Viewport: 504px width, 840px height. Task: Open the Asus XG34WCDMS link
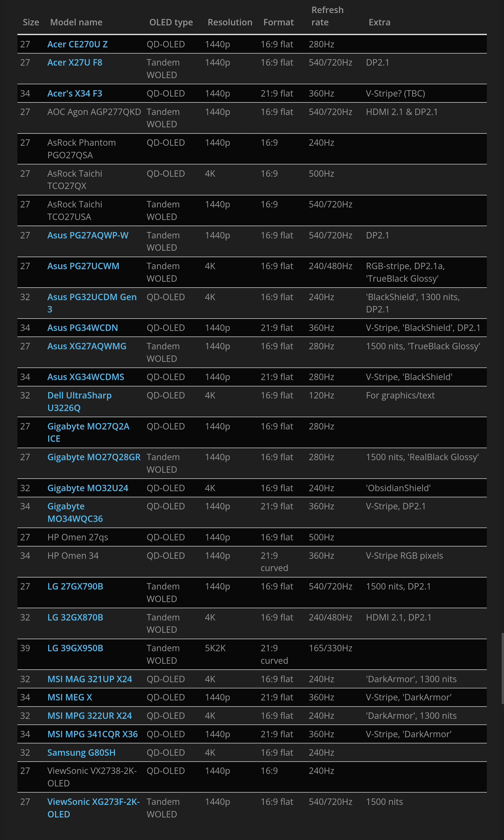click(86, 377)
